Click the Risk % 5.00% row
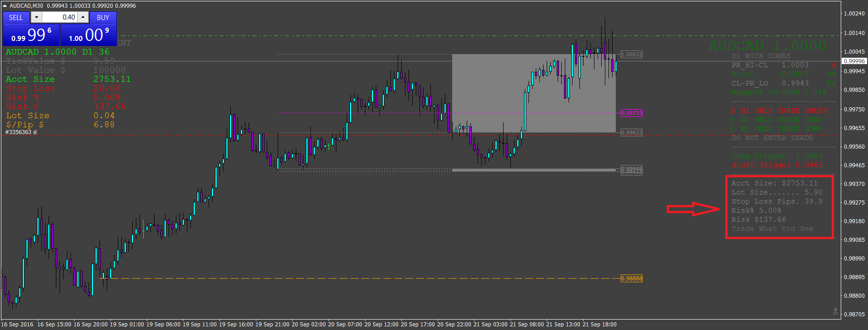 click(63, 97)
